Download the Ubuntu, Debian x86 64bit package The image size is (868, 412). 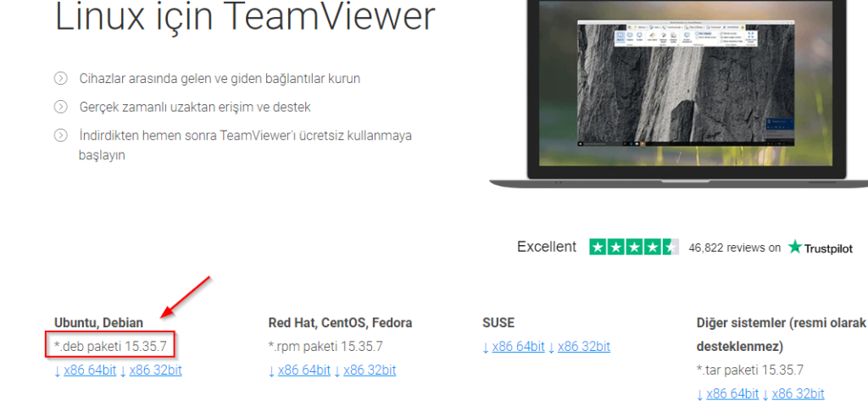90,370
